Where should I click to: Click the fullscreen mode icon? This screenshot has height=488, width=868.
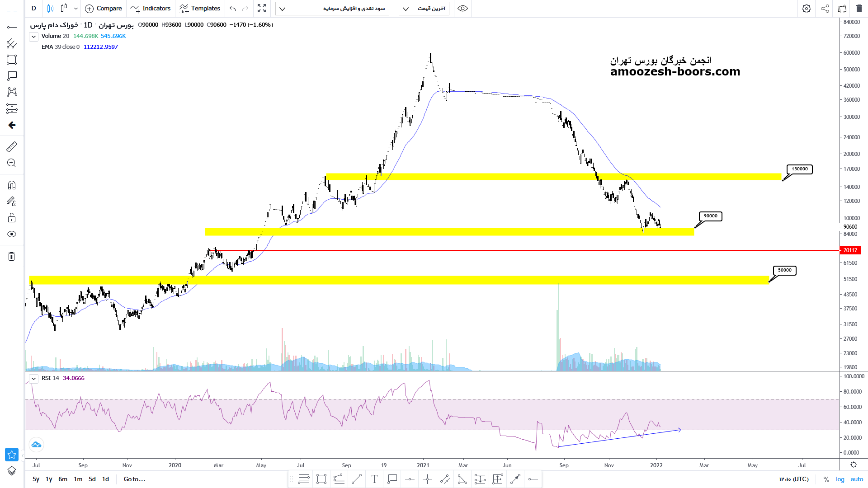[262, 9]
